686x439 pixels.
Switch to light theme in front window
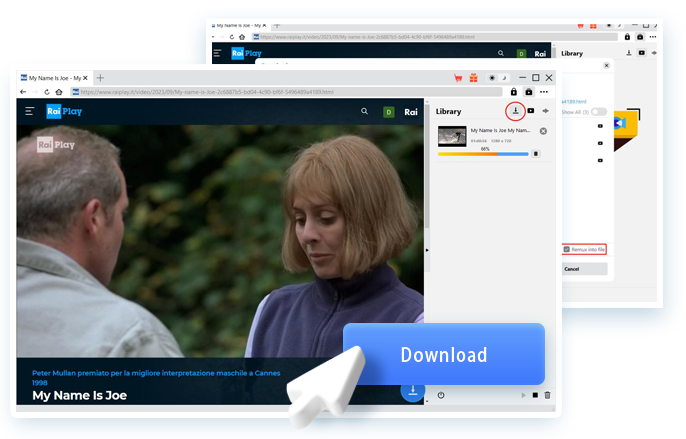tap(492, 78)
